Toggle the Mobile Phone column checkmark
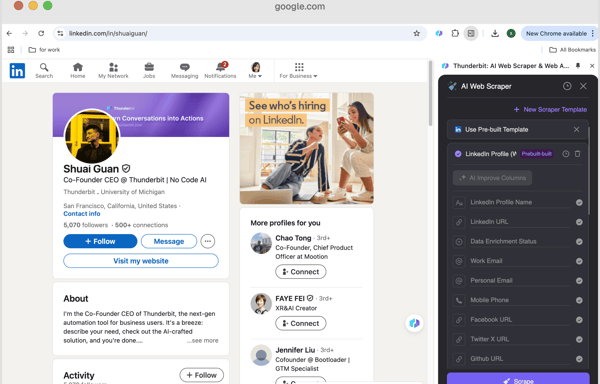 click(x=579, y=300)
